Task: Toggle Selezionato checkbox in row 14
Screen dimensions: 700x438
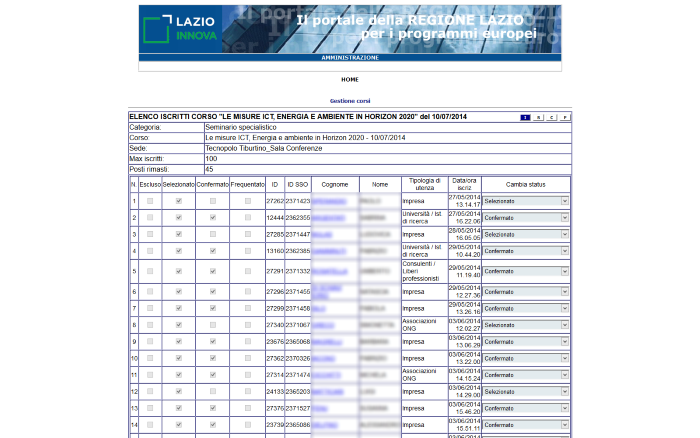Action: point(179,425)
